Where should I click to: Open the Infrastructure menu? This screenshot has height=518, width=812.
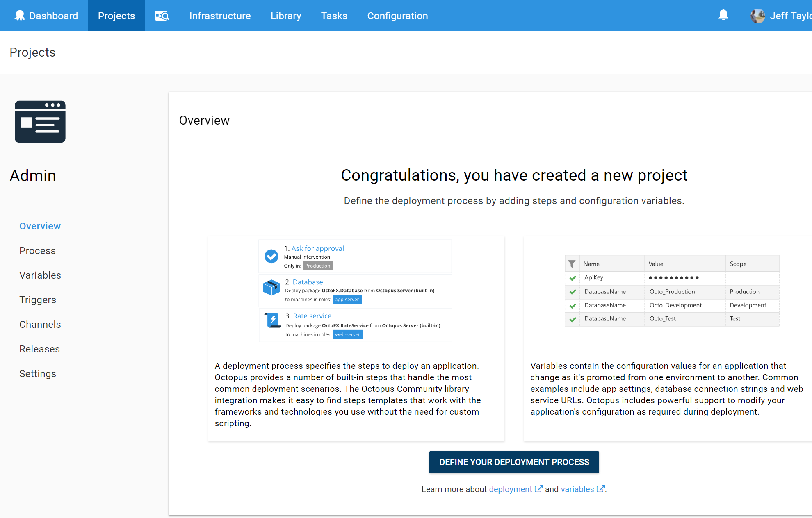(220, 16)
